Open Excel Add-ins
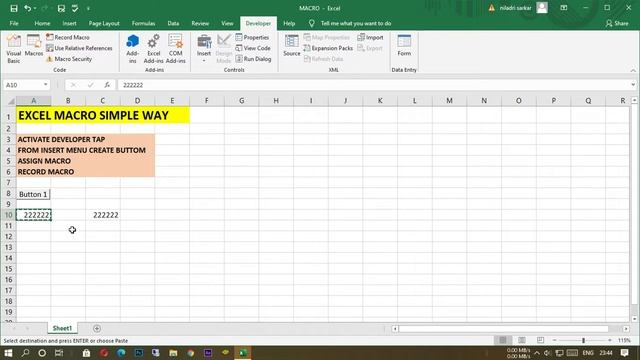The height and width of the screenshot is (360, 640). click(153, 49)
